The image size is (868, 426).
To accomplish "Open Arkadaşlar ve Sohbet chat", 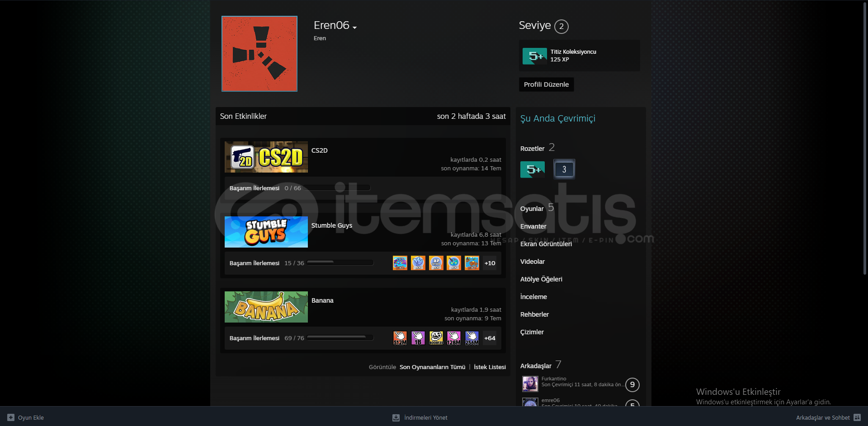I will point(823,418).
